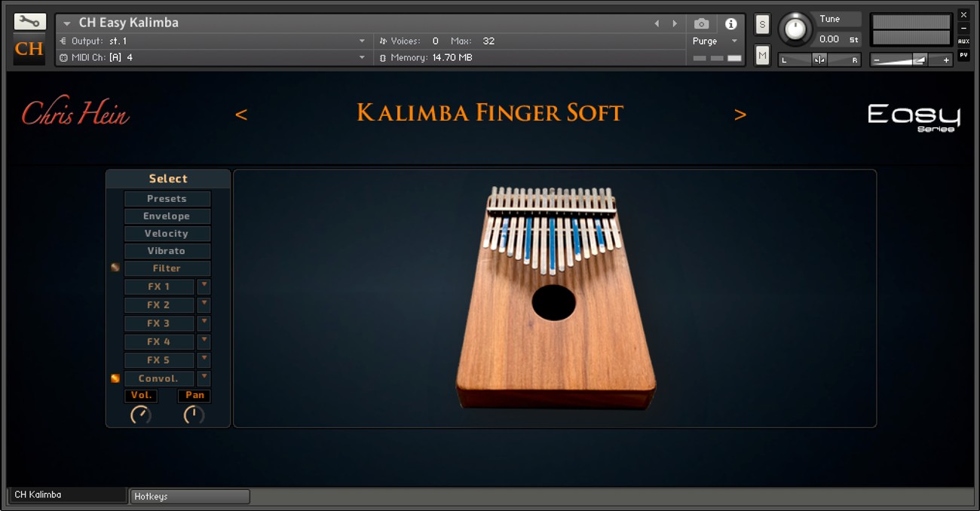
Task: Open the Vibrato page
Action: click(x=167, y=251)
